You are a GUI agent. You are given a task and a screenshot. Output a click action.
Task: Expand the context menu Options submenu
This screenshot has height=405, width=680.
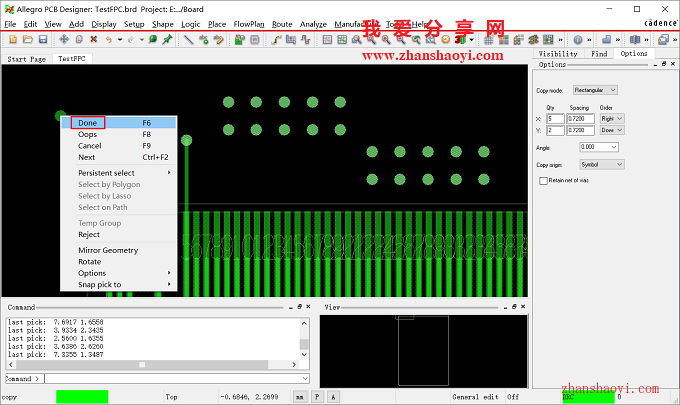(x=118, y=273)
